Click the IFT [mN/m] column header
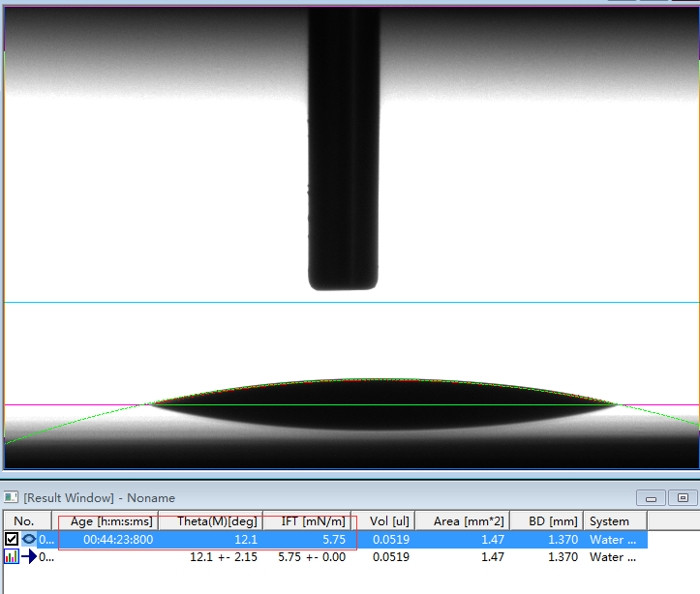The height and width of the screenshot is (594, 700). pyautogui.click(x=313, y=521)
